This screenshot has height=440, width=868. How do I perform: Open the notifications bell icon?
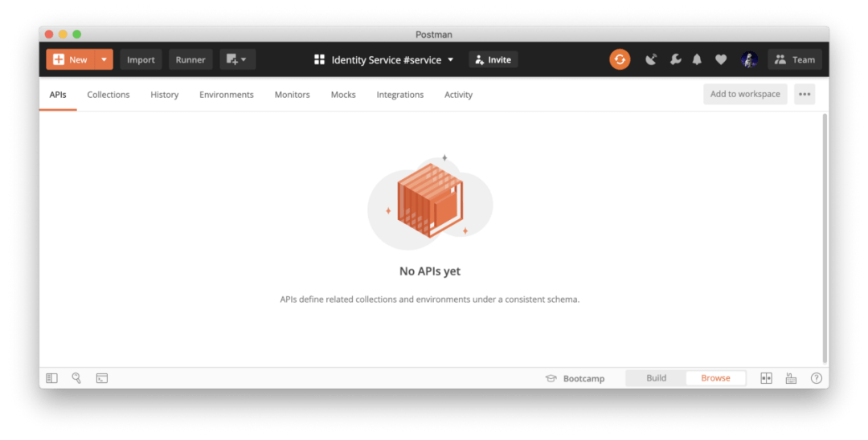697,59
